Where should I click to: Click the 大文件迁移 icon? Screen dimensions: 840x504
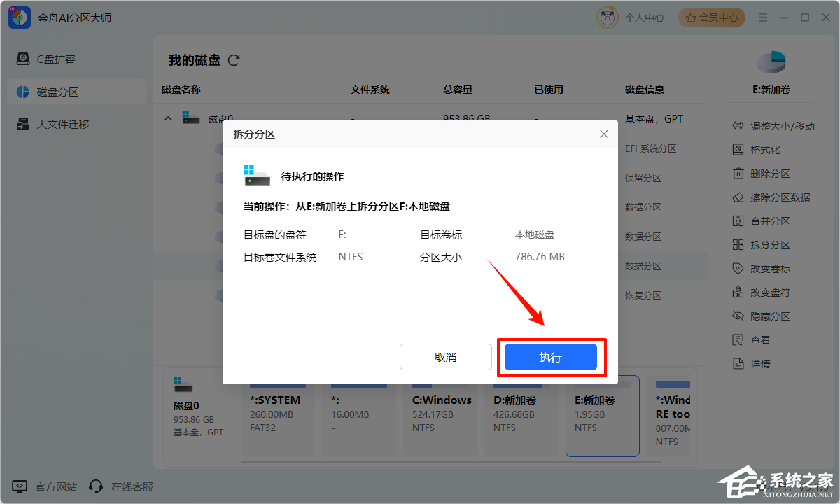coord(23,124)
